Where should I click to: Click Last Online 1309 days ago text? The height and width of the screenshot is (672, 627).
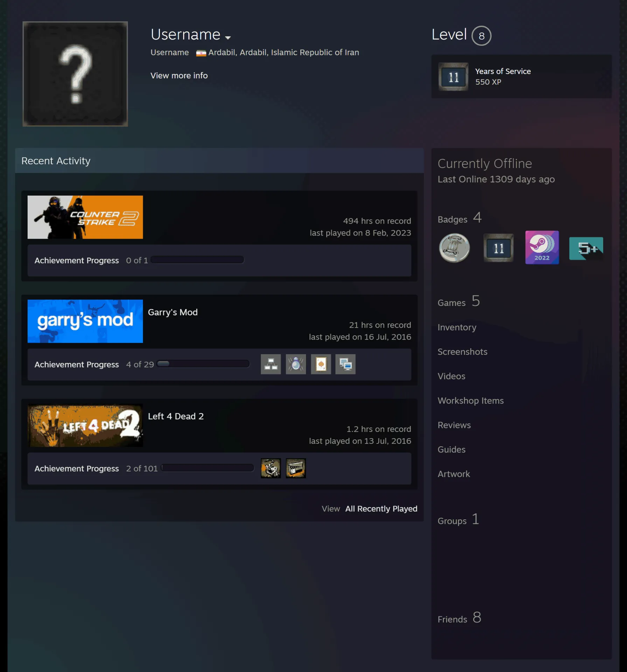(x=496, y=180)
